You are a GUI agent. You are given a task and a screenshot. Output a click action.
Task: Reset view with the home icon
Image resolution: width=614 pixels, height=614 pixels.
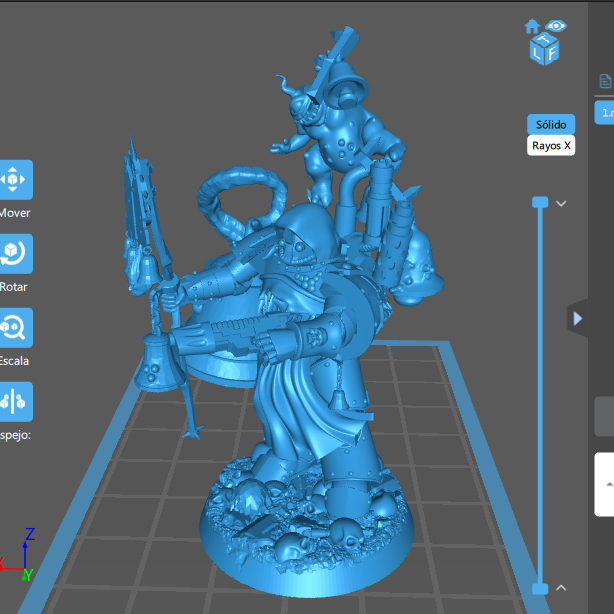click(532, 26)
